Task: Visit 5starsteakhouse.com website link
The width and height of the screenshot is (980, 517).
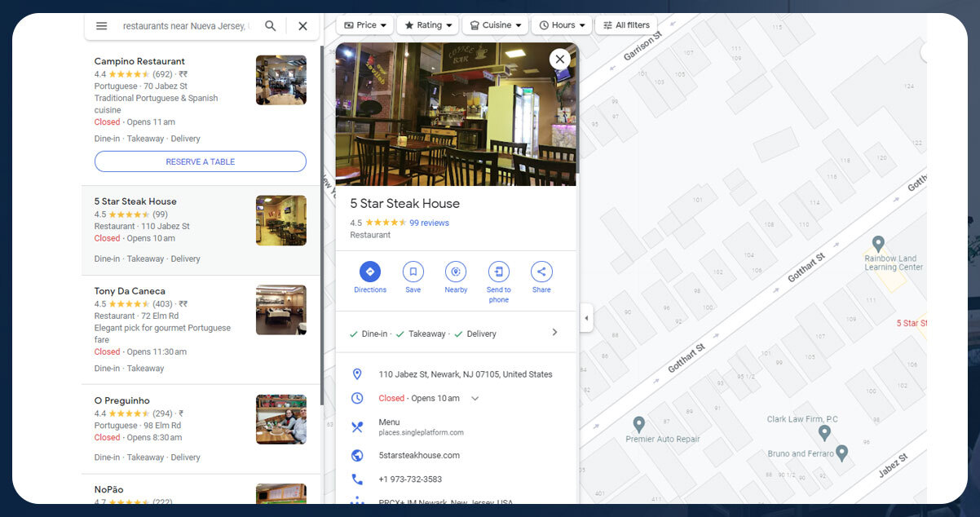Action: [x=419, y=455]
